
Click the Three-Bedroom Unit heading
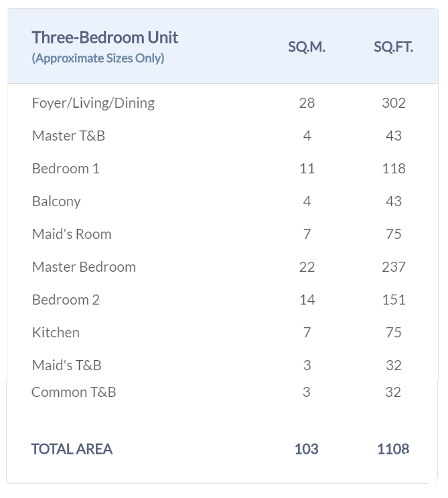[105, 37]
